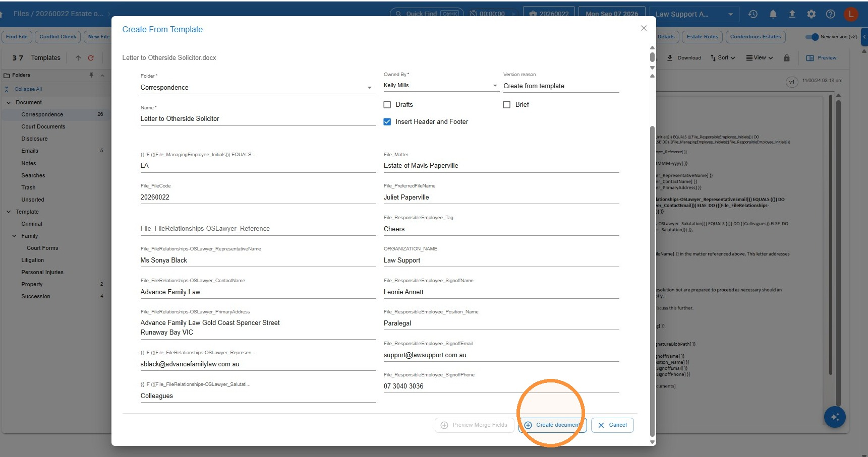Click the v1 version badge
The width and height of the screenshot is (868, 457).
click(x=791, y=82)
